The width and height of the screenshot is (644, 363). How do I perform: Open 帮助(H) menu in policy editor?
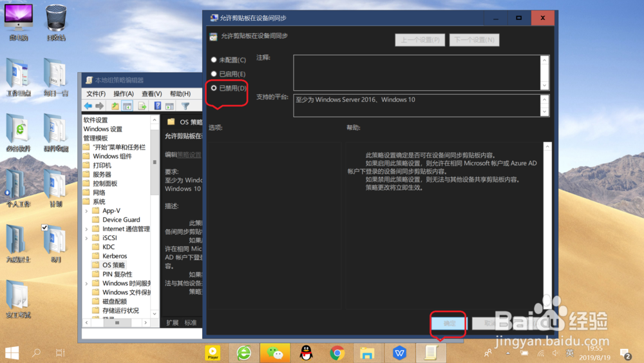tap(180, 93)
